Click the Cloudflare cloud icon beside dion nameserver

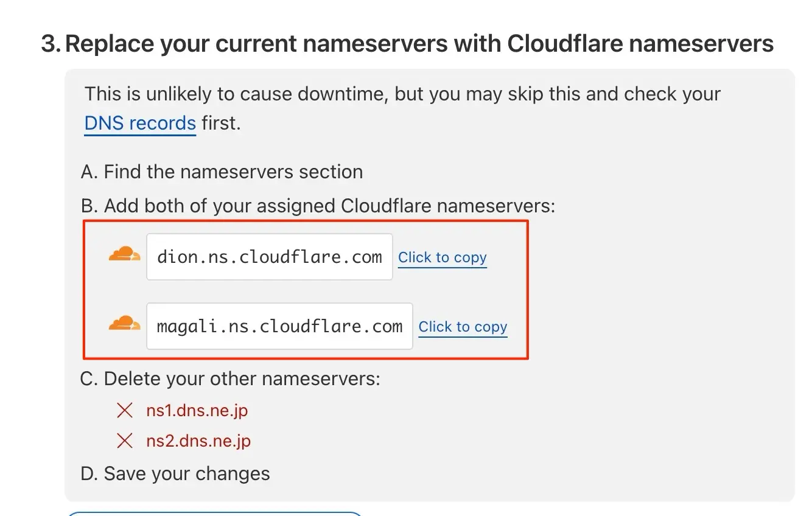coord(124,254)
